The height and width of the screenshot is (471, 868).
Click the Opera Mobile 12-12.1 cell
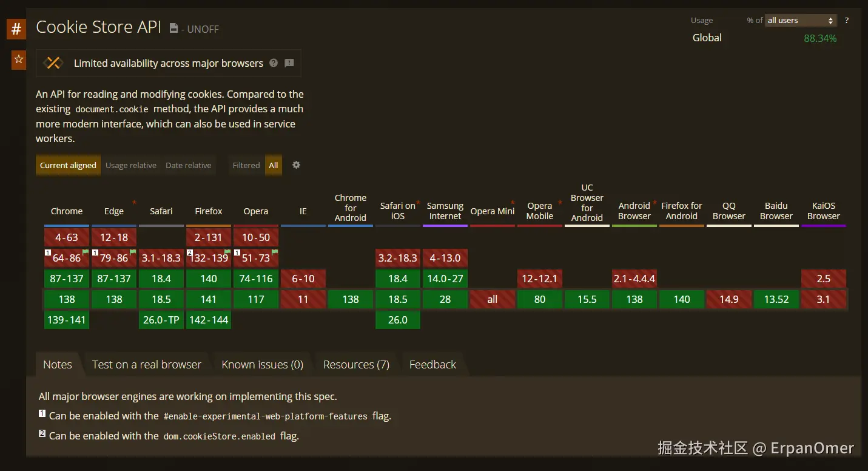[x=540, y=279]
